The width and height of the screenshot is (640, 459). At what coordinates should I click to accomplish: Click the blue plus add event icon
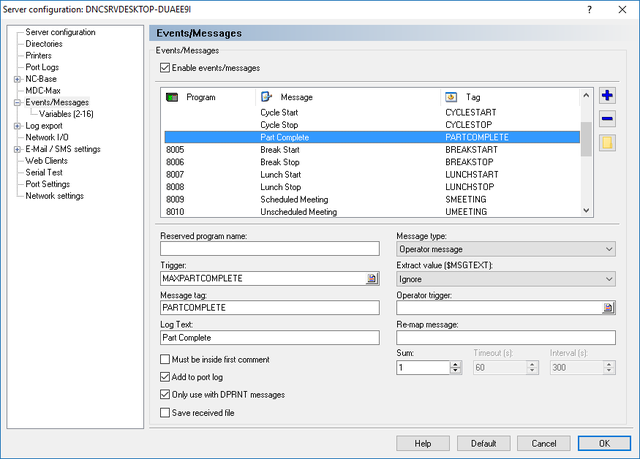(x=607, y=95)
